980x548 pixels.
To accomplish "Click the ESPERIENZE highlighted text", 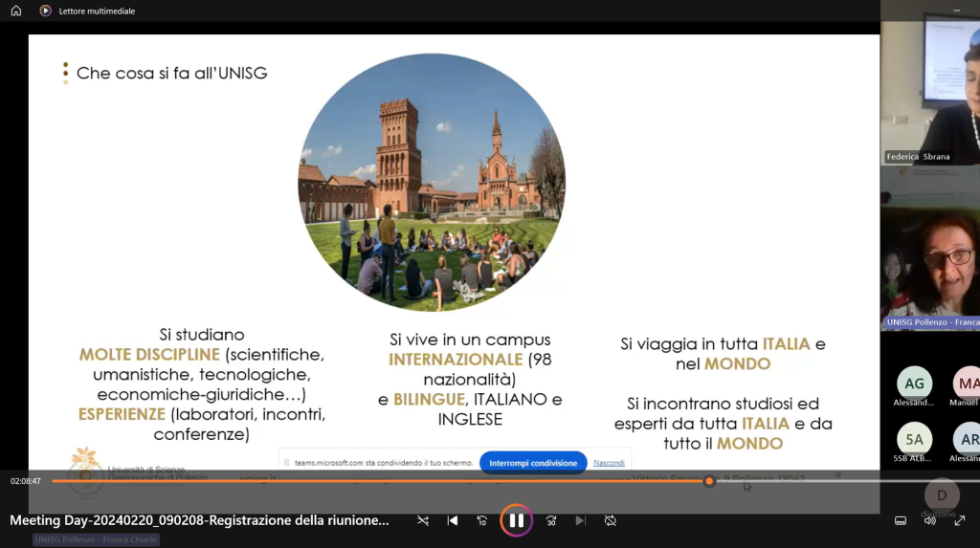I will coord(122,414).
